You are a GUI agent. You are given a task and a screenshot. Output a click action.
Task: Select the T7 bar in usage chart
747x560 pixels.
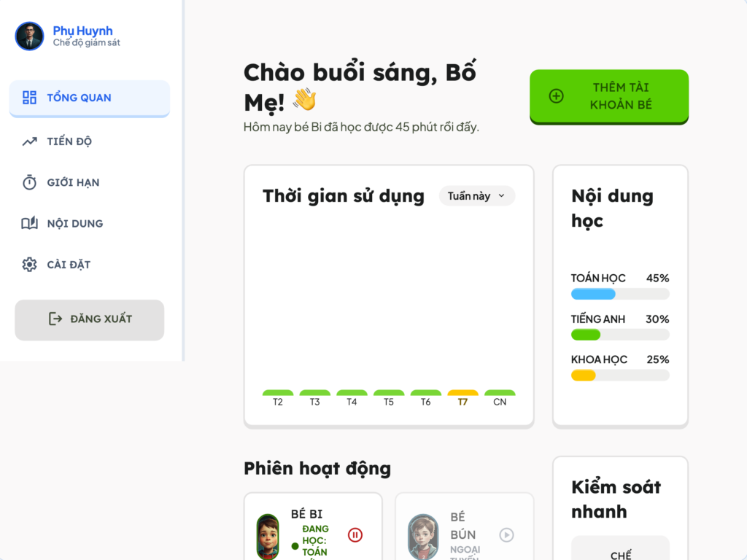click(x=462, y=394)
